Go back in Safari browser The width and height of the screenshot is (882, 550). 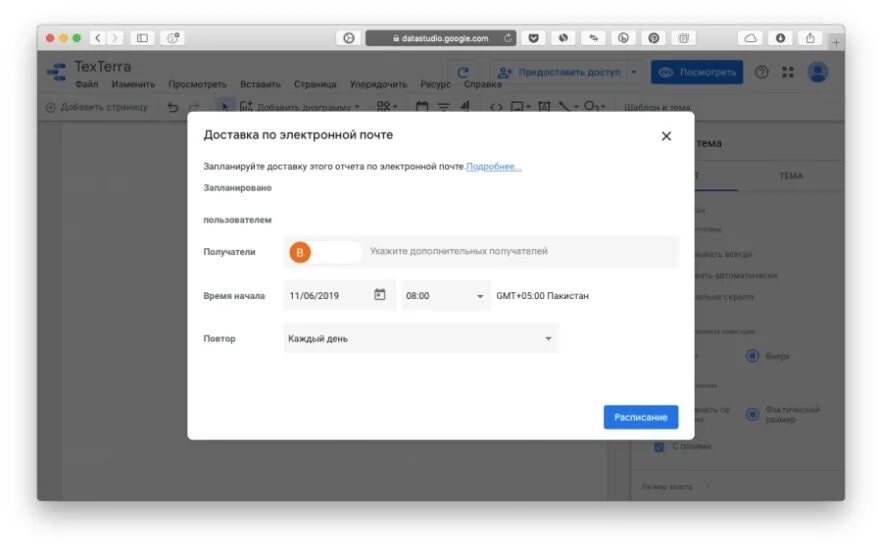pyautogui.click(x=98, y=38)
